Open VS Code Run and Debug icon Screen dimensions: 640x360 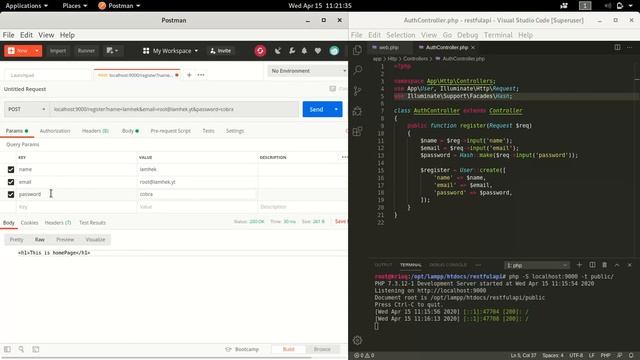358,111
